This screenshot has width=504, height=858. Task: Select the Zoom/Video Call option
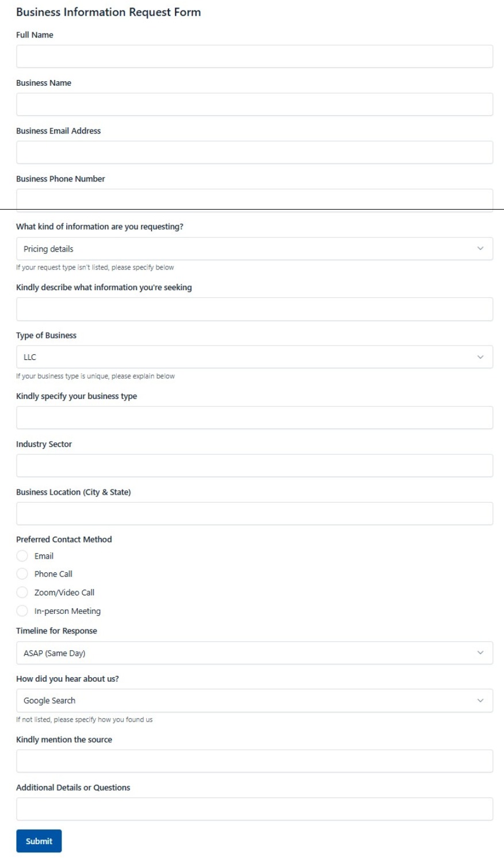[x=23, y=592]
